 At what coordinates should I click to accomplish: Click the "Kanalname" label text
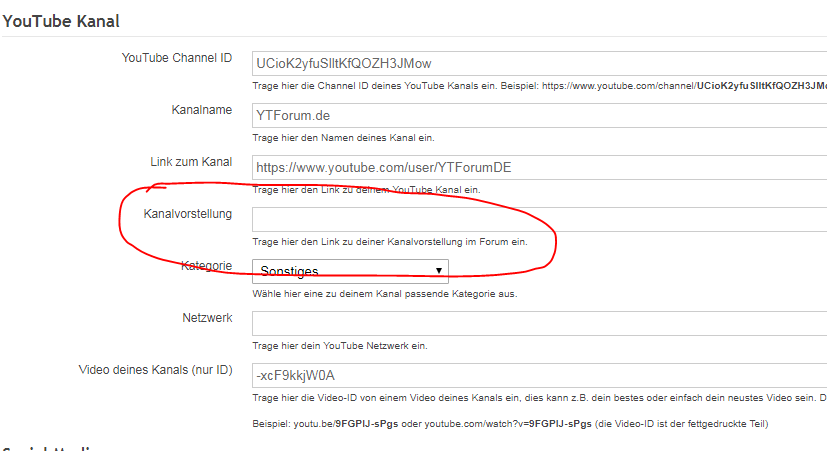pyautogui.click(x=202, y=109)
